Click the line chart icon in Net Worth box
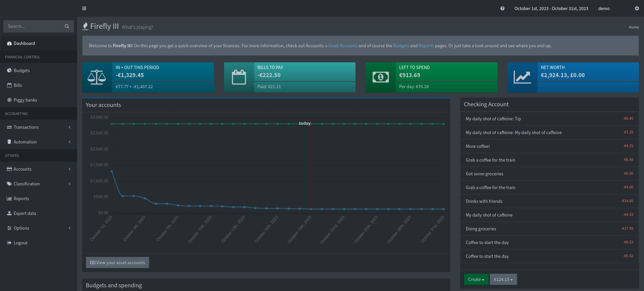This screenshot has height=291, width=644. tap(522, 77)
